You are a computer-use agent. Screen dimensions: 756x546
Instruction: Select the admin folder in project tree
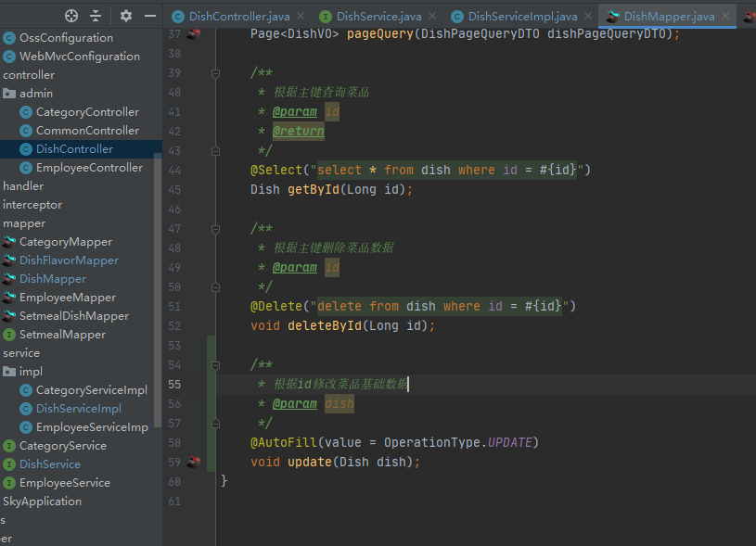[35, 94]
